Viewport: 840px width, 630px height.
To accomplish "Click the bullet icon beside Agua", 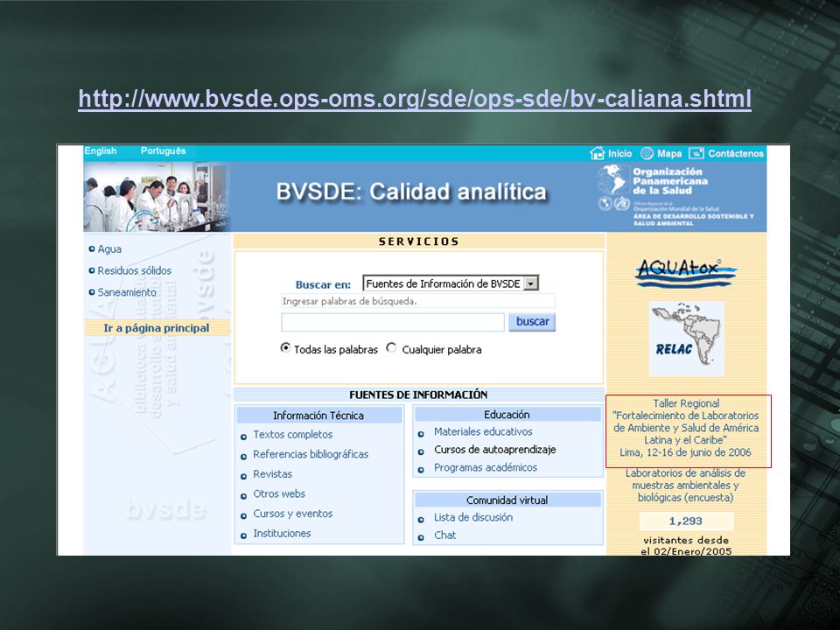I will pos(92,249).
